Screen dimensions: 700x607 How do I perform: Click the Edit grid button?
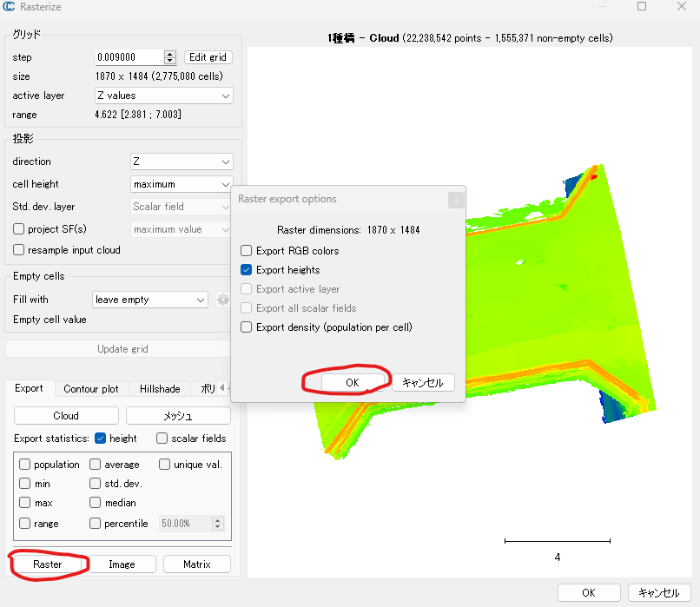tap(208, 57)
